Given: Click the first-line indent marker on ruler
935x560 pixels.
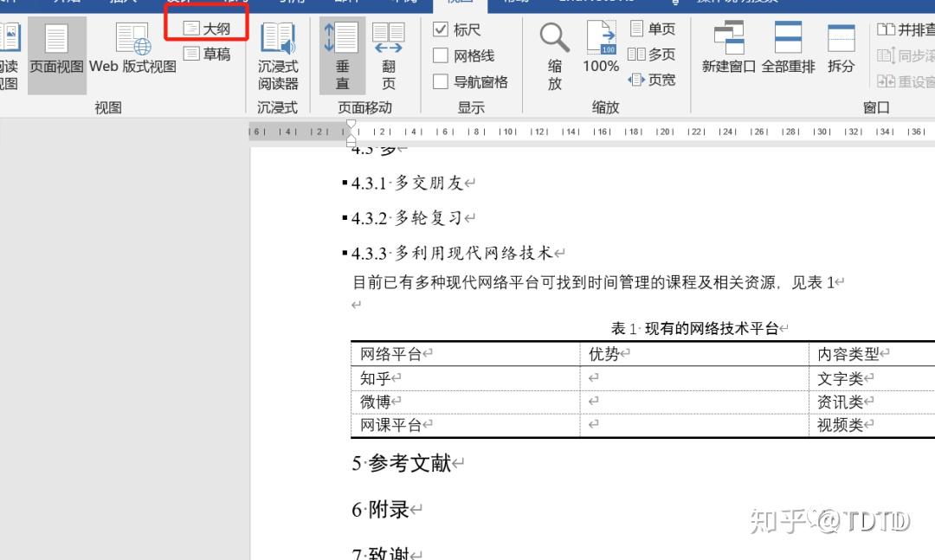Looking at the screenshot, I should point(351,124).
